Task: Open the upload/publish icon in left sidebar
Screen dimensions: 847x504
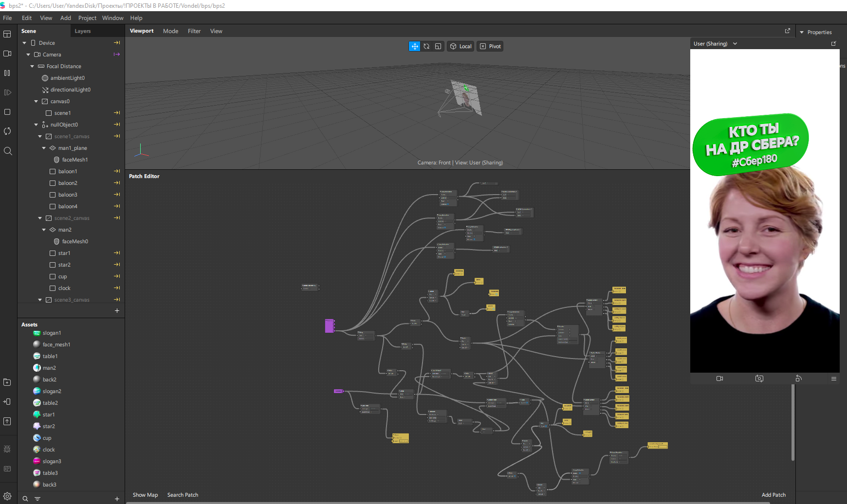Action: pyautogui.click(x=7, y=421)
